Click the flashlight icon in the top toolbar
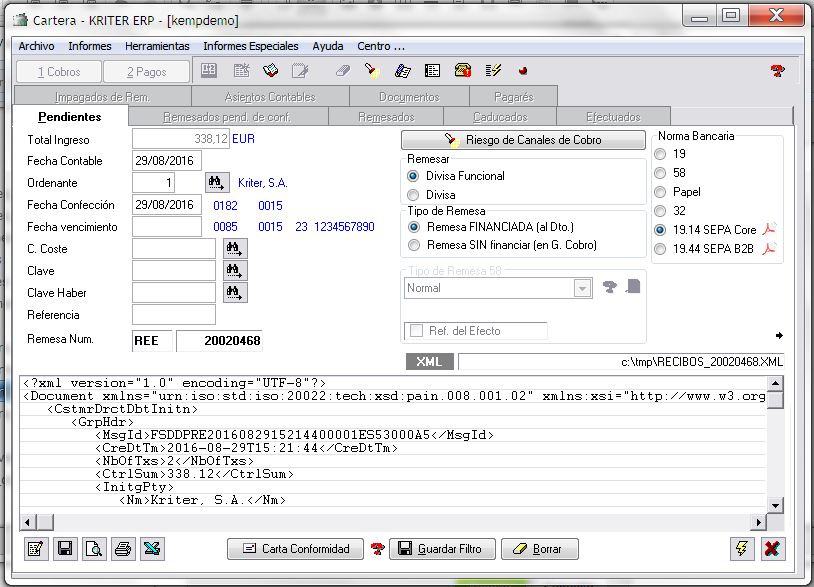814x587 pixels. point(372,71)
